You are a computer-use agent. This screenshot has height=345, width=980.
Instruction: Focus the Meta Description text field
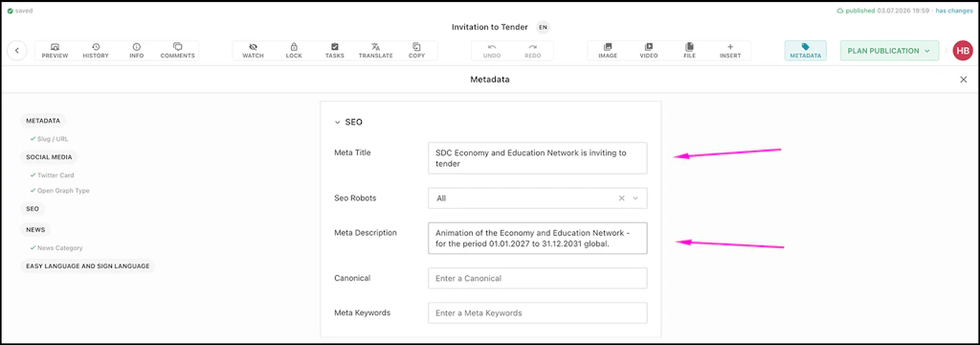(x=538, y=238)
